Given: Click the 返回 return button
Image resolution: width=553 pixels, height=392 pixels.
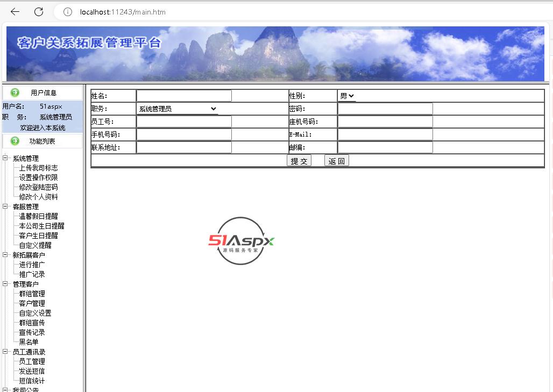Looking at the screenshot, I should [336, 161].
